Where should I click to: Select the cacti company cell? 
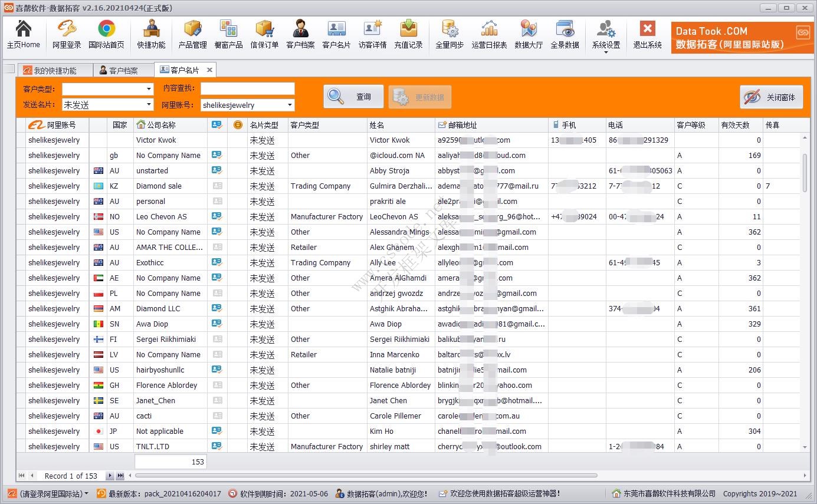(170, 416)
